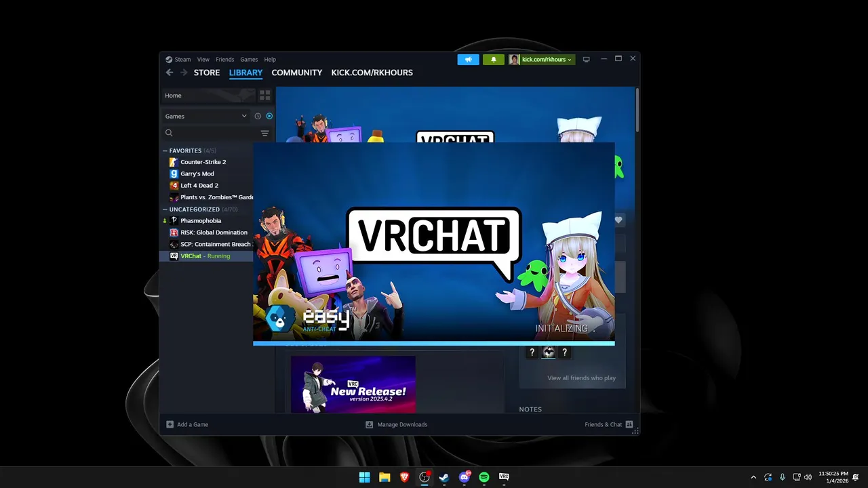Open the KICK.COM/RKHOURS profile tab

(372, 73)
